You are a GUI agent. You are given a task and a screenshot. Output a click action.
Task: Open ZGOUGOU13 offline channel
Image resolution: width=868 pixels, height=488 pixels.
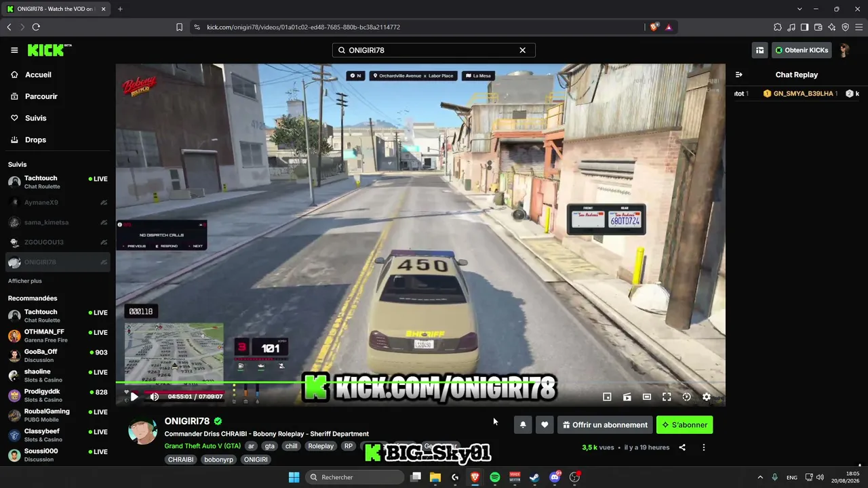(x=58, y=242)
